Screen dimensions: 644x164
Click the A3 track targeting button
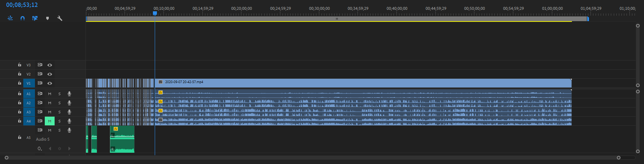pyautogui.click(x=29, y=112)
